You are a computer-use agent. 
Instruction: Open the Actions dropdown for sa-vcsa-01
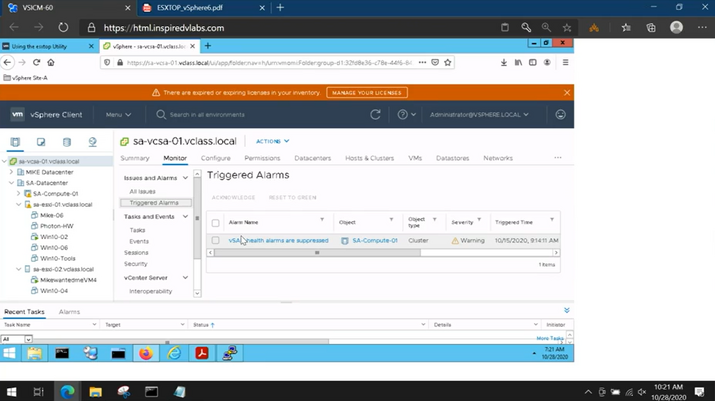coord(271,141)
